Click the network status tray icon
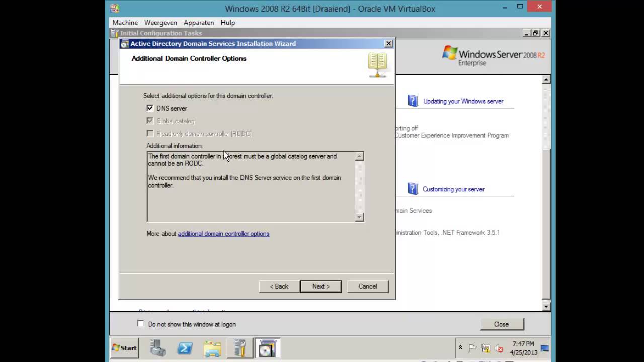The width and height of the screenshot is (644, 362). click(x=486, y=348)
